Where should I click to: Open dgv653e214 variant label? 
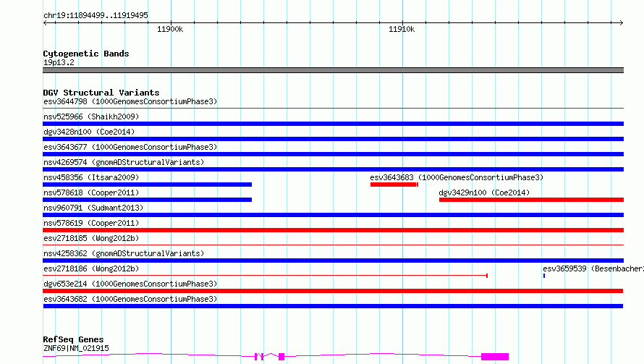point(130,284)
